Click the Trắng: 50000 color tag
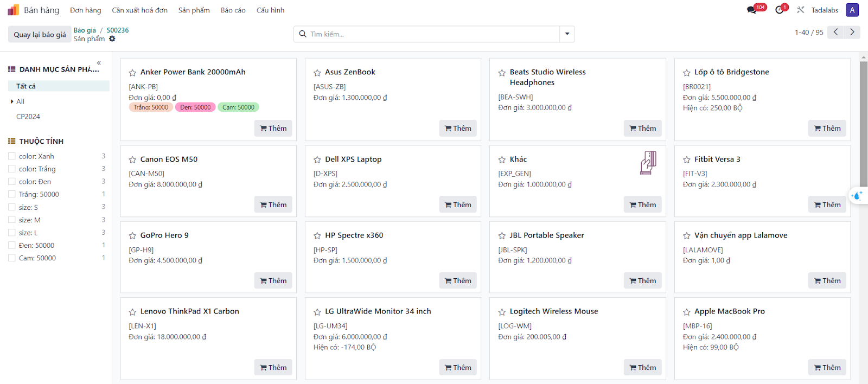The image size is (868, 384). [x=151, y=107]
